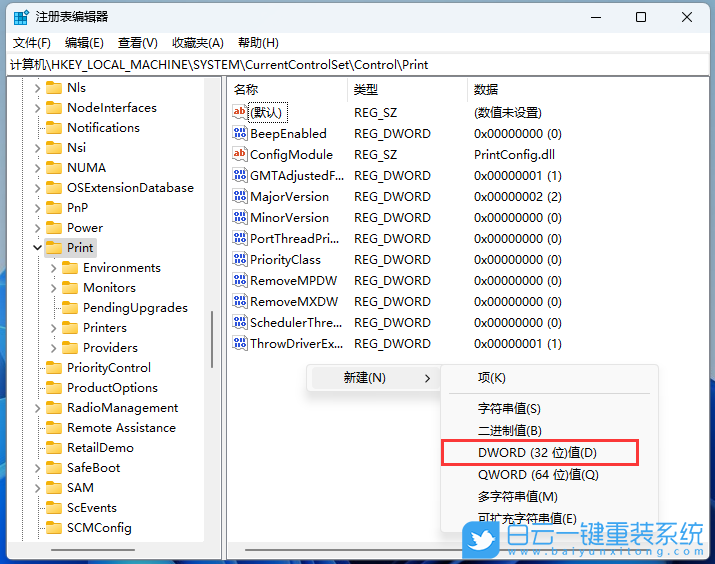715x564 pixels.
Task: Maximize the Registry Editor window
Action: tap(641, 17)
